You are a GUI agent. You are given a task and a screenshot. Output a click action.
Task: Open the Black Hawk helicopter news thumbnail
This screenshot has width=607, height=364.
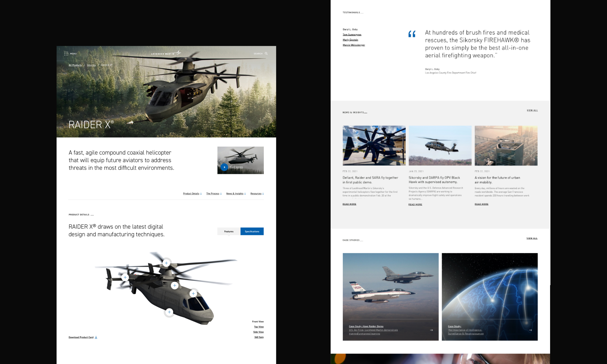(440, 145)
